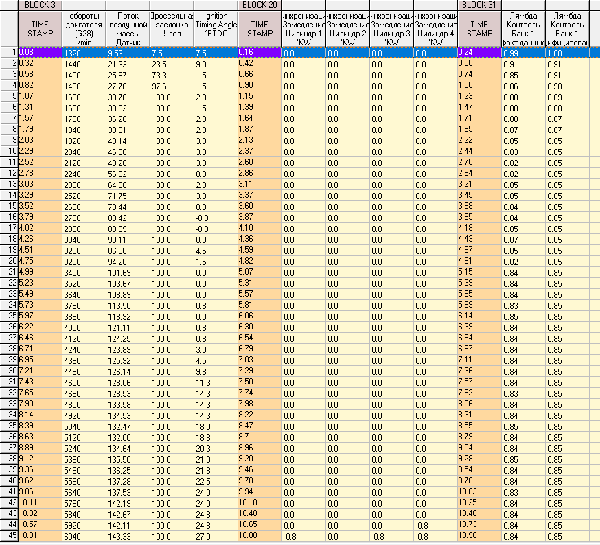Click the Ignition Timing Angle column header

click(x=215, y=29)
